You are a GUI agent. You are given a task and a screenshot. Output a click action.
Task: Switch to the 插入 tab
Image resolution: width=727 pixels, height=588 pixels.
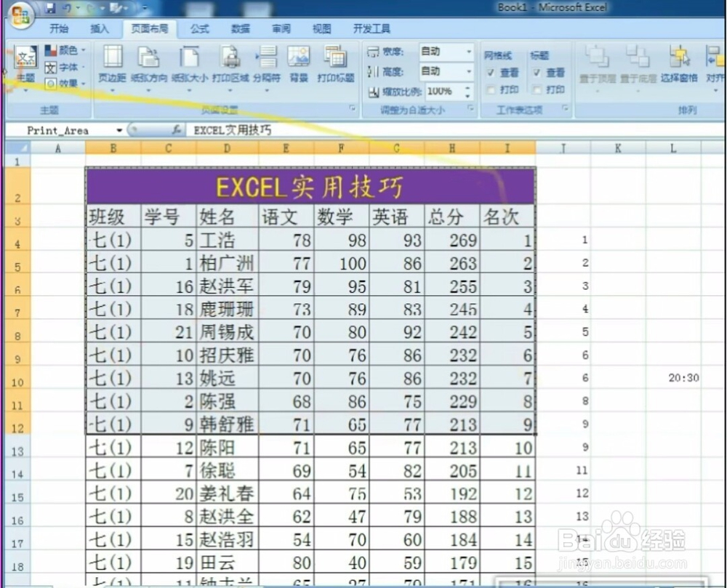(99, 29)
